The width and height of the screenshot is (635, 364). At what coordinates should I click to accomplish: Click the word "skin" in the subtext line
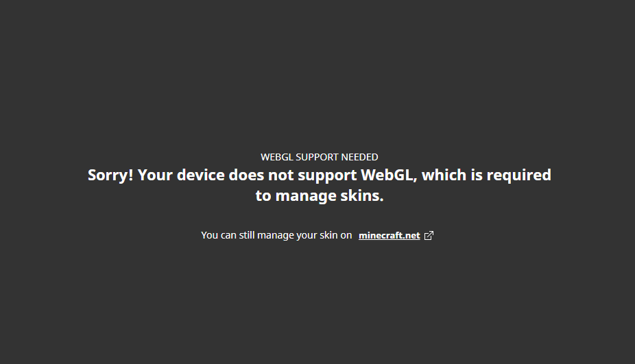tap(328, 235)
